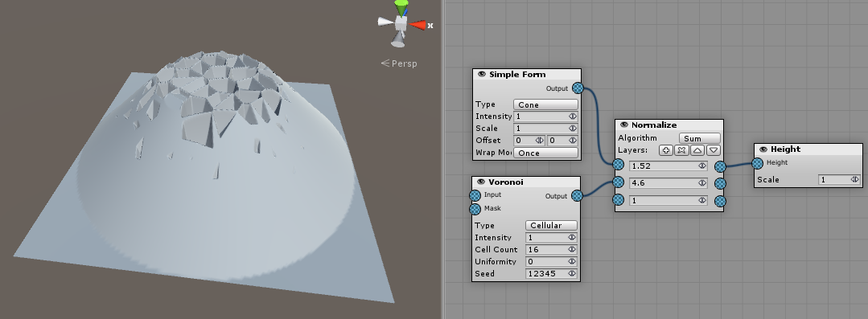
Task: Toggle the Simple Form node eye icon
Action: (482, 74)
